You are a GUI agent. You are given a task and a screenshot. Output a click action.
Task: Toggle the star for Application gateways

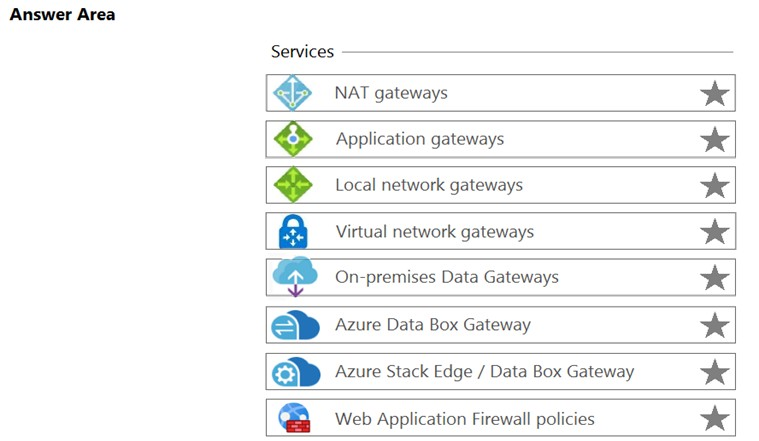[x=714, y=140]
